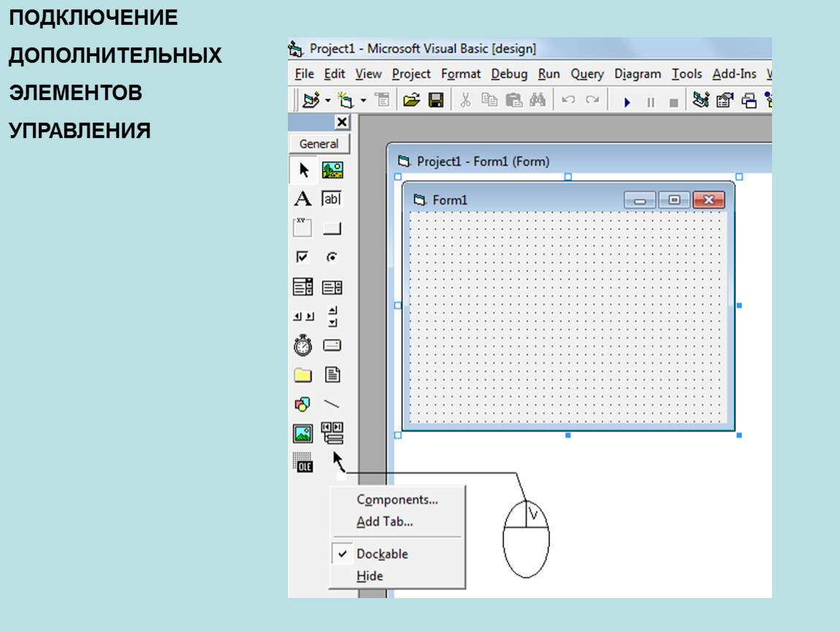Click the Open Project folder icon
This screenshot has height=631, width=840.
pos(411,100)
